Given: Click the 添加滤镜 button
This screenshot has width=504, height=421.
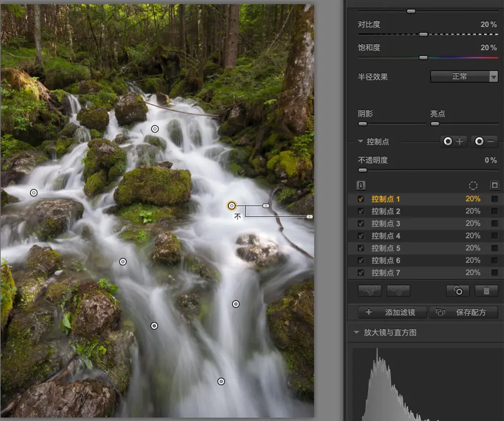Looking at the screenshot, I should coord(393,312).
